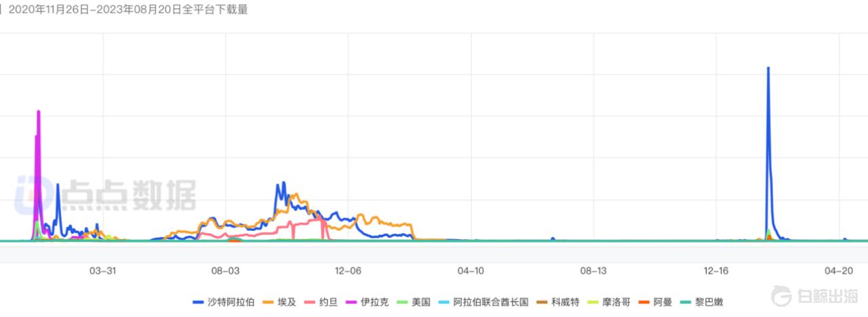Click the tall blue spike peak

(768, 68)
